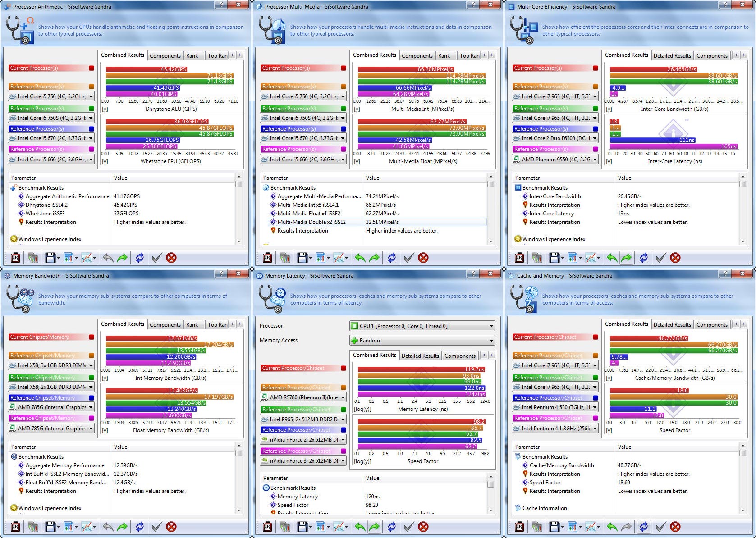Click the blue reference color swatch in Processor Multi-Media
Screen dimensions: 756x538
tap(344, 129)
